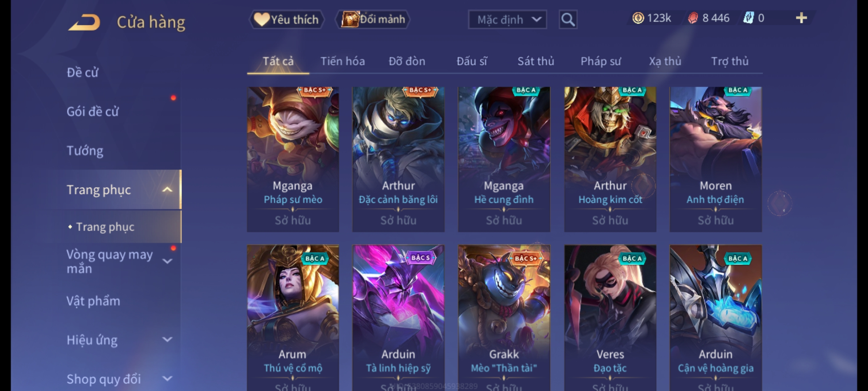
Task: Select Arduin Tà linh hiệp sỹ skin
Action: [398, 318]
